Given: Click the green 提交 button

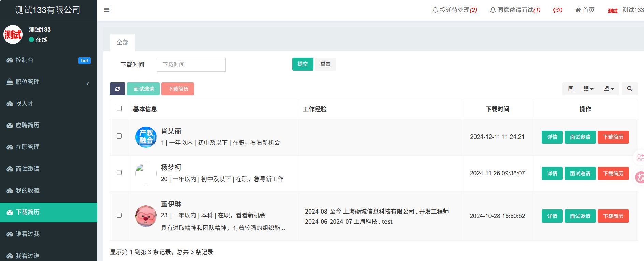Looking at the screenshot, I should 303,64.
